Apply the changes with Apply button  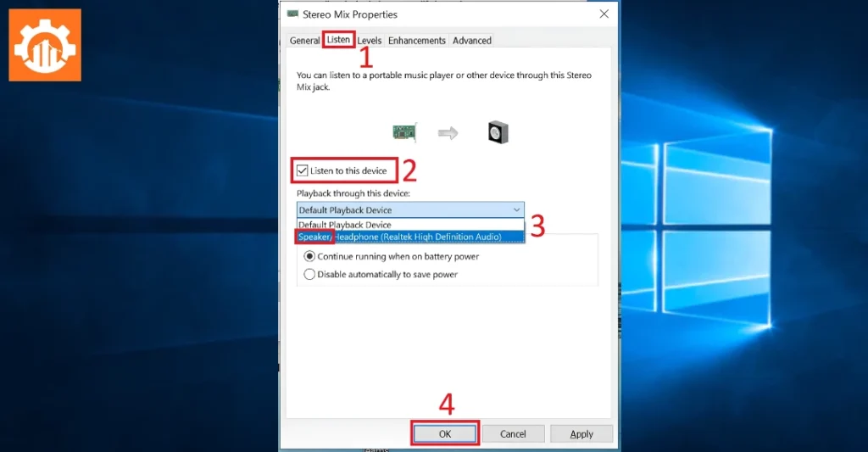[x=581, y=433]
